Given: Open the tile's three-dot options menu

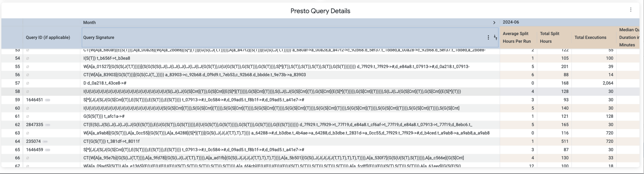Looking at the screenshot, I should point(630,10).
